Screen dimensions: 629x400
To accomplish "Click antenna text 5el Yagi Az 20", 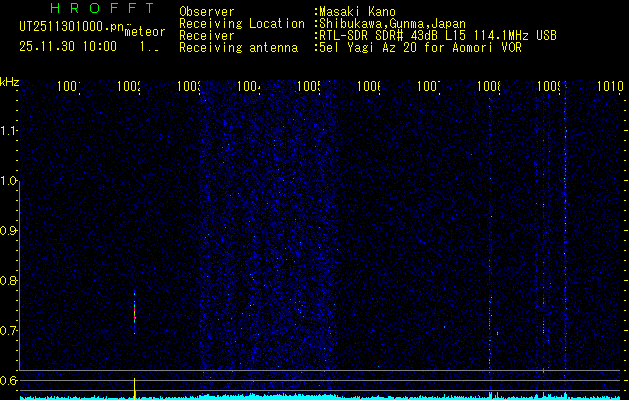I will point(370,48).
